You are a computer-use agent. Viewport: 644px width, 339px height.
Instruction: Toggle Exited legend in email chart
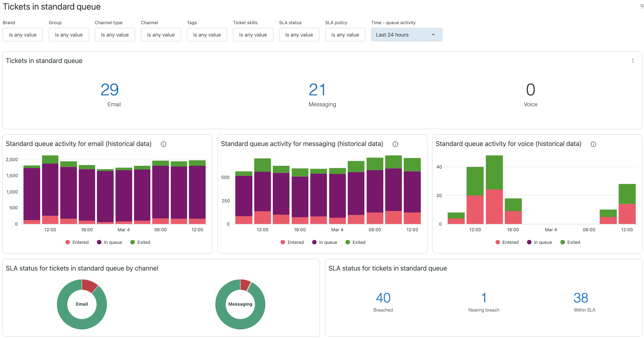tap(140, 242)
